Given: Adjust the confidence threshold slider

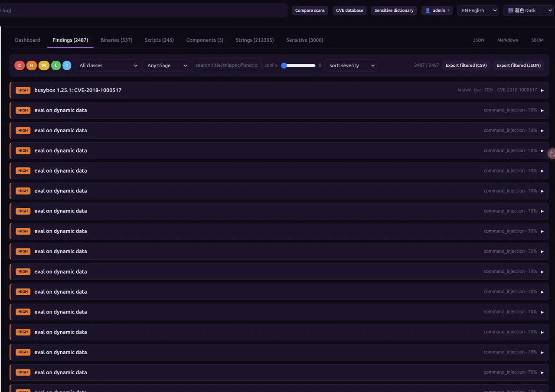Looking at the screenshot, I should 298,65.
